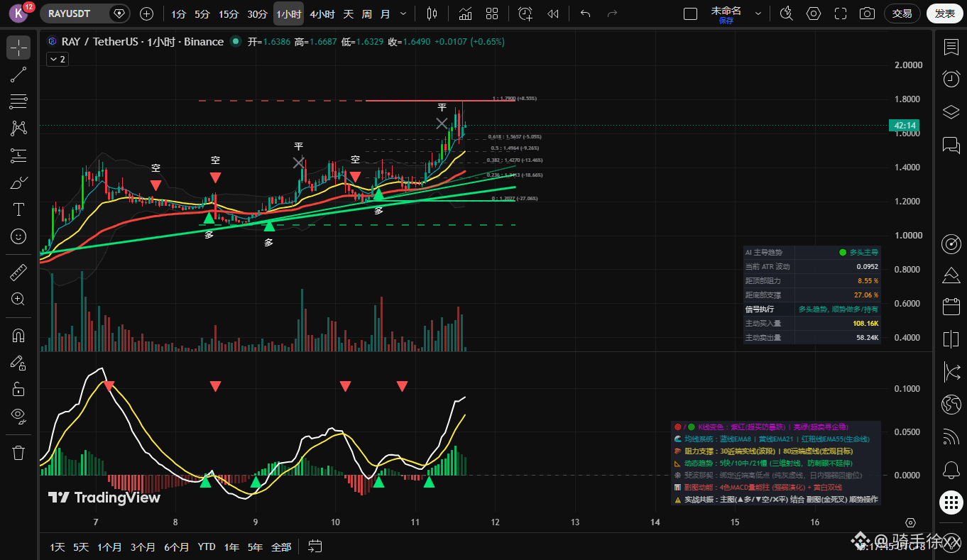The height and width of the screenshot is (560, 967).
Task: Toggle lock all drawings
Action: click(x=18, y=389)
